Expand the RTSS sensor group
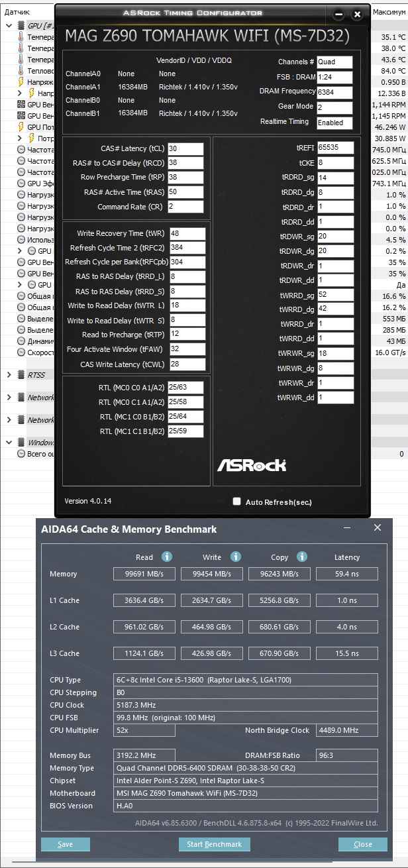 (x=9, y=375)
